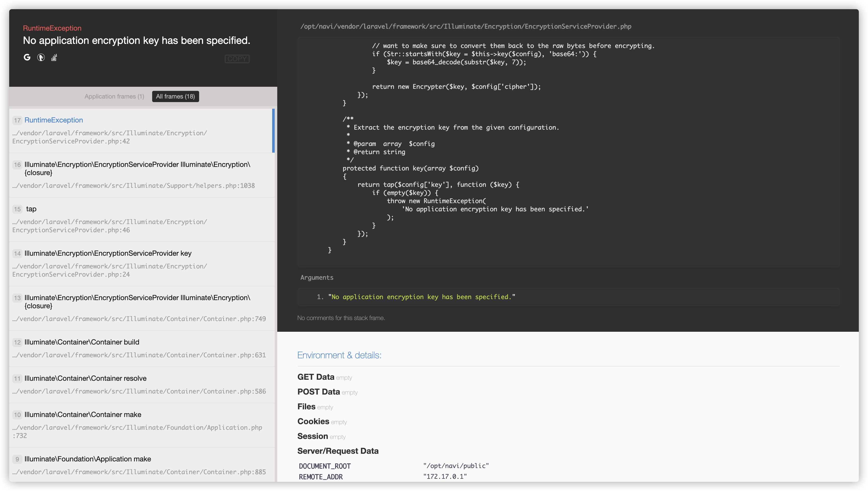Screen dimensions: 868x491
Task: Select frame 13 closure in Container.php:749
Action: pos(142,308)
